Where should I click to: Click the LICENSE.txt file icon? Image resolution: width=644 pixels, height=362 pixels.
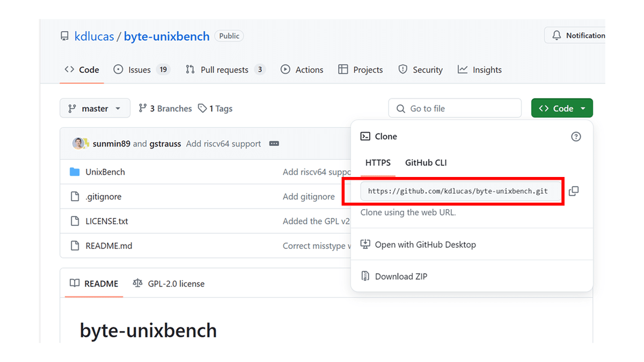(75, 221)
